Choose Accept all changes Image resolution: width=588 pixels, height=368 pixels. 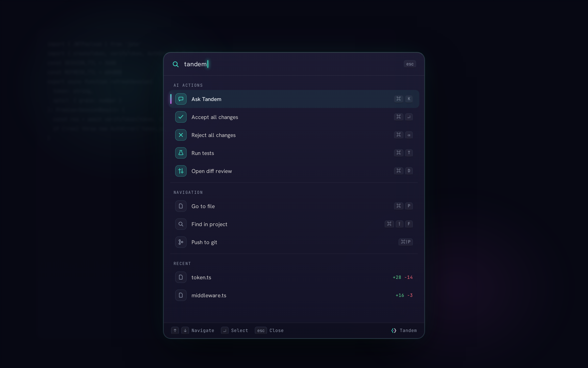click(294, 117)
